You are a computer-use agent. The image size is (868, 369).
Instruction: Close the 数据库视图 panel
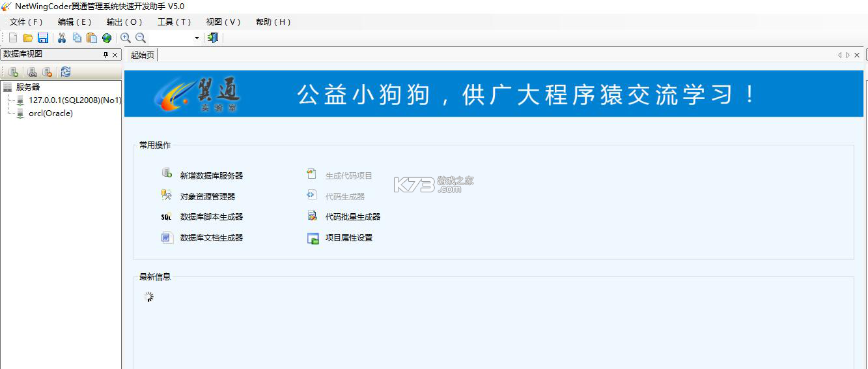(x=115, y=55)
